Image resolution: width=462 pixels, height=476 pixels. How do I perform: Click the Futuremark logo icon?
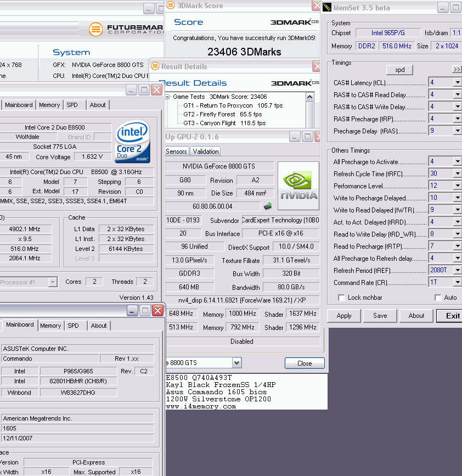(95, 30)
